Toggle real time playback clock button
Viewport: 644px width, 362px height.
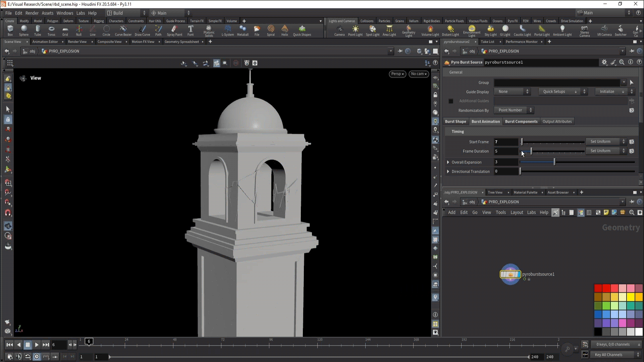(37, 357)
